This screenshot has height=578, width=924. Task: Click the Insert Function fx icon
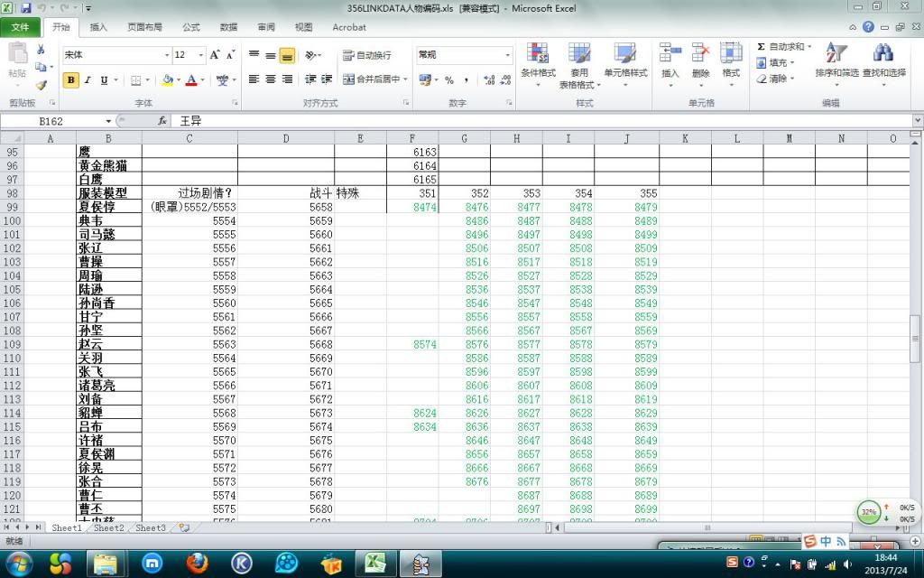[162, 120]
